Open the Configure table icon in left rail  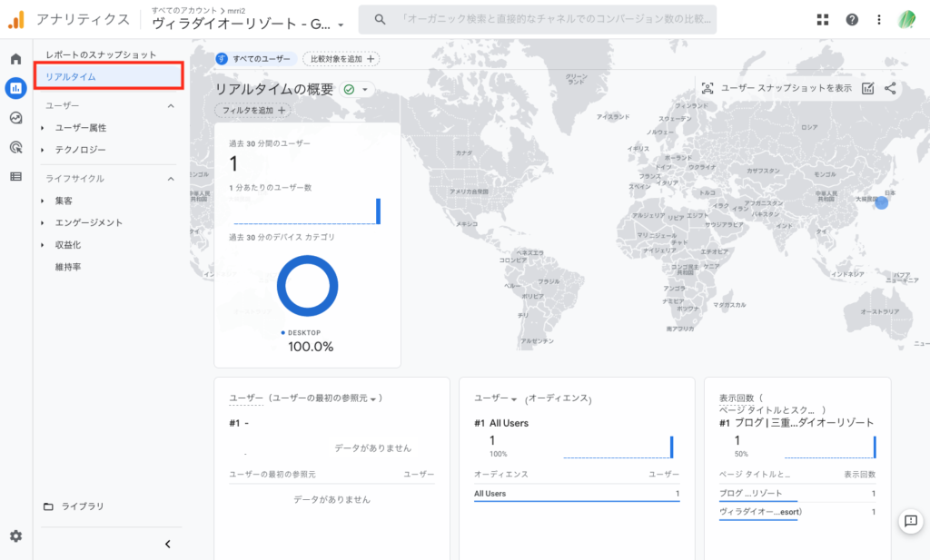click(x=15, y=176)
